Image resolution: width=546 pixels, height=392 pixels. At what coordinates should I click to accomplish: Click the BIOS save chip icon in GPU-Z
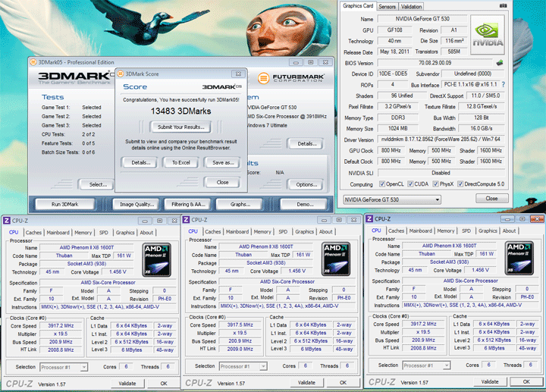(500, 63)
